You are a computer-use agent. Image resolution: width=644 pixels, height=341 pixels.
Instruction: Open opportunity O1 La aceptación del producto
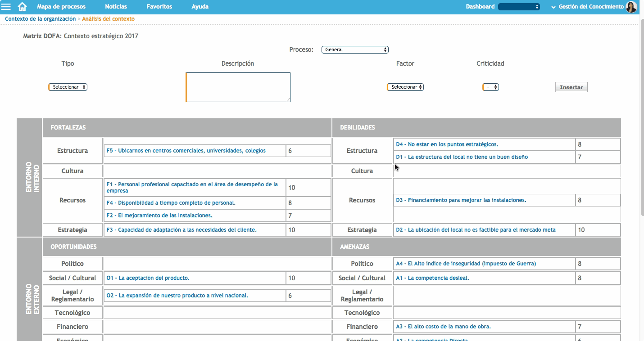[148, 278]
